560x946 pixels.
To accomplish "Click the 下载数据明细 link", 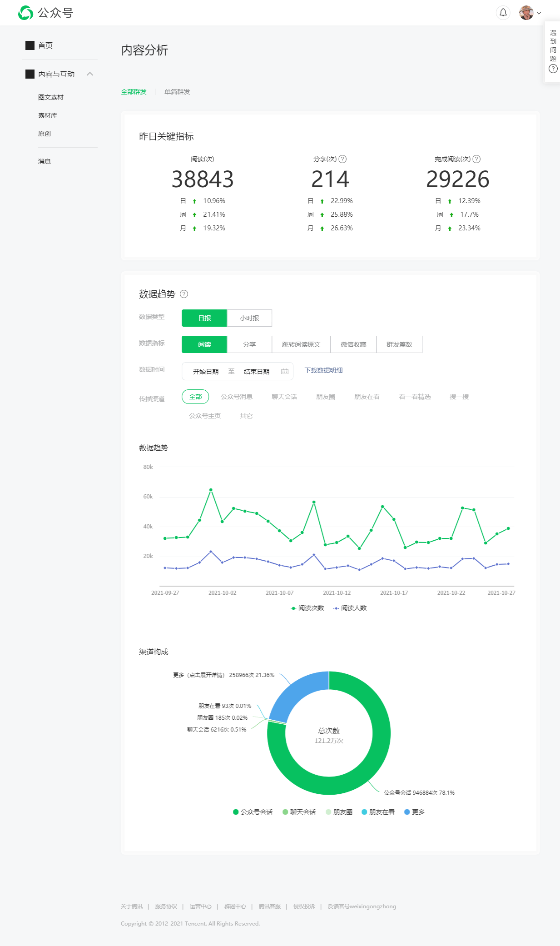I will tap(323, 370).
